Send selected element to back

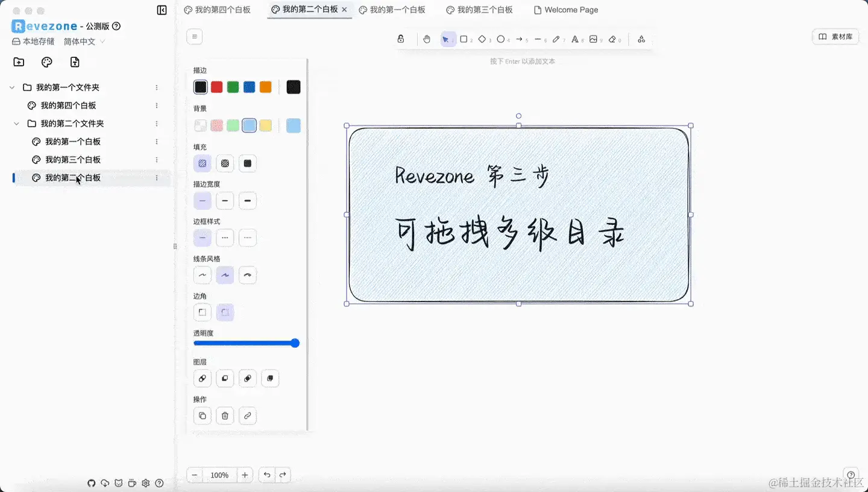203,379
